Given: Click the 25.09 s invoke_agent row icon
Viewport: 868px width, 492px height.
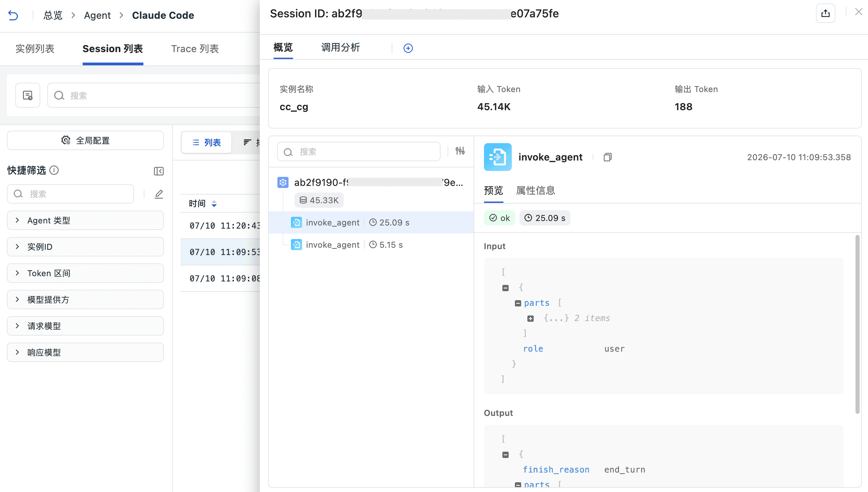Looking at the screenshot, I should click(x=296, y=222).
